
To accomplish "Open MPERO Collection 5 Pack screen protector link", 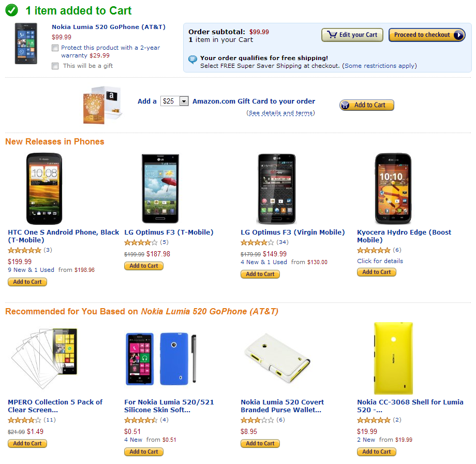I will (x=55, y=406).
